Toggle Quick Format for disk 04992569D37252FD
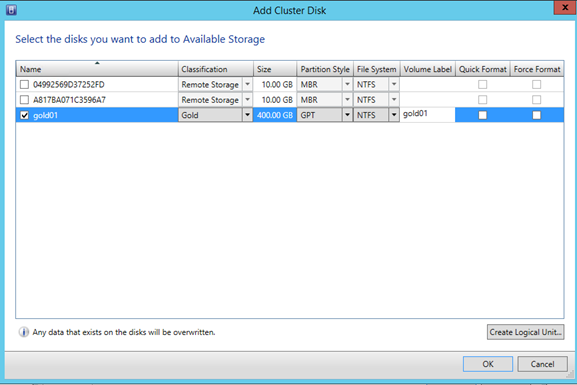Image resolution: width=577 pixels, height=385 pixels. (x=482, y=85)
